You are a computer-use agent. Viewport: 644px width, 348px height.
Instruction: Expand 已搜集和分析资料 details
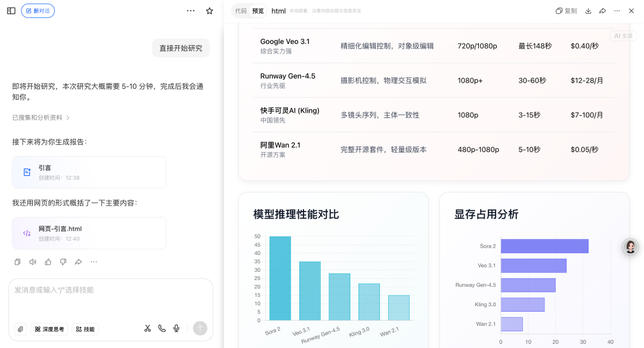[38, 118]
